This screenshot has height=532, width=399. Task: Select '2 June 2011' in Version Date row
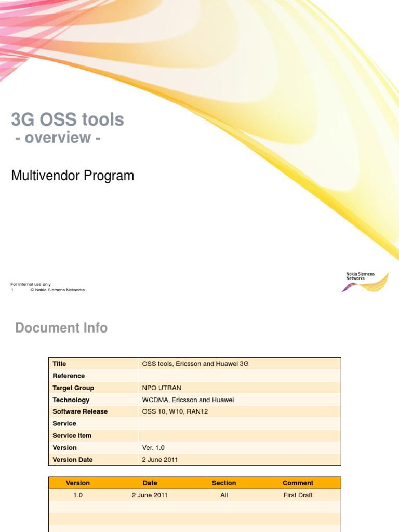(x=160, y=459)
